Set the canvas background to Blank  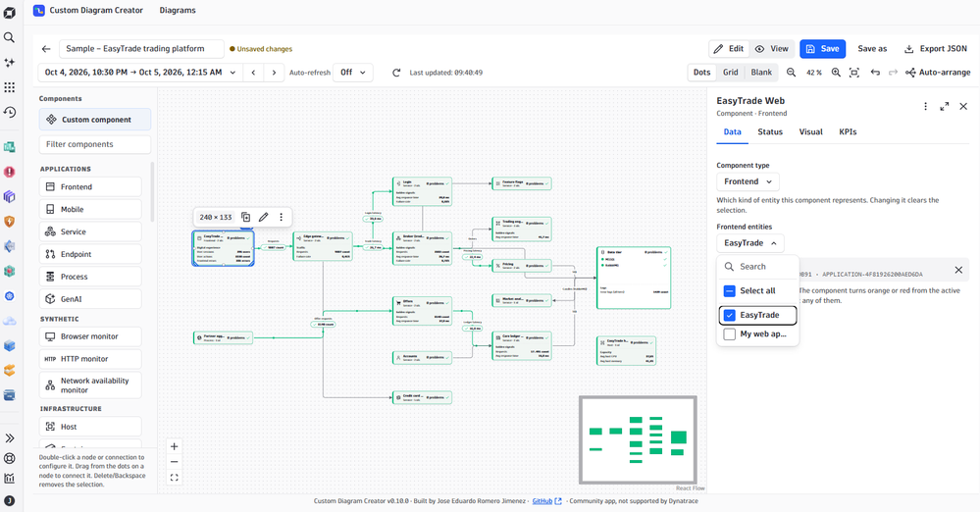coord(761,73)
